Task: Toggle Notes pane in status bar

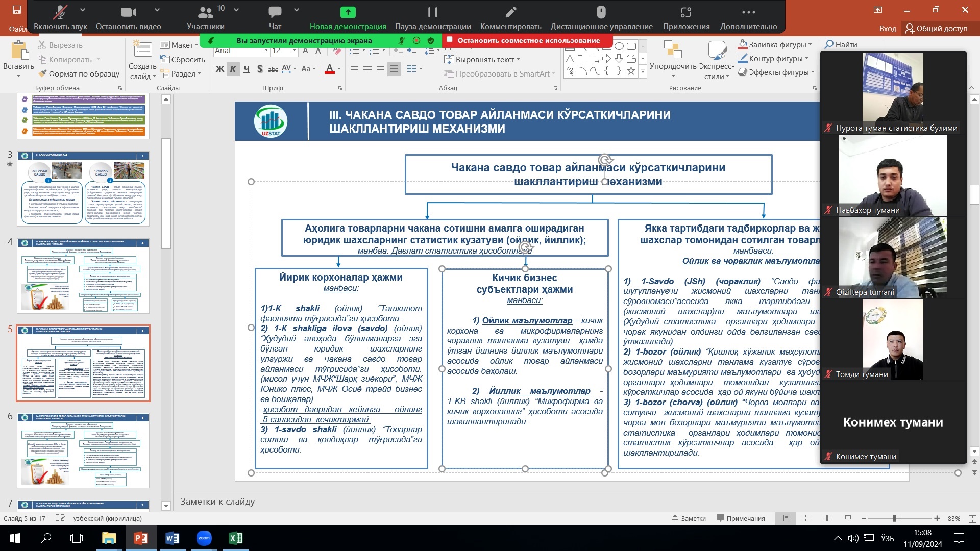Action: (688, 518)
